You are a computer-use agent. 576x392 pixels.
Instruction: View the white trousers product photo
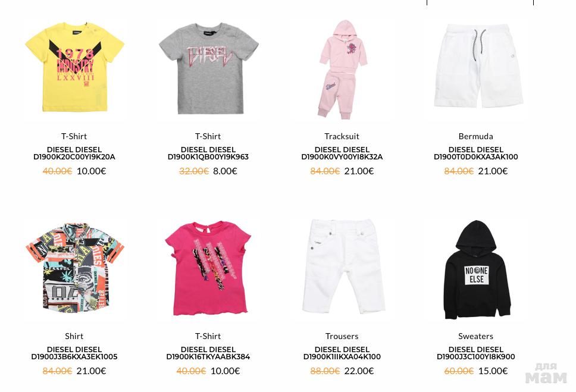pyautogui.click(x=343, y=266)
